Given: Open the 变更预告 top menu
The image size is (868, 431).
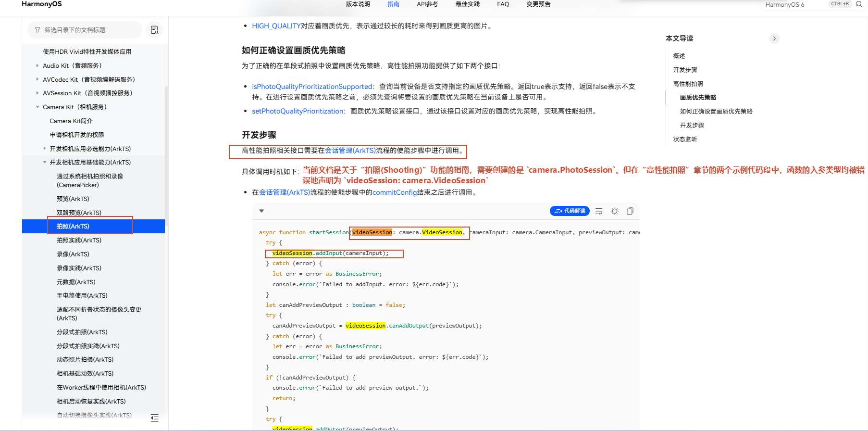Looking at the screenshot, I should pyautogui.click(x=538, y=4).
